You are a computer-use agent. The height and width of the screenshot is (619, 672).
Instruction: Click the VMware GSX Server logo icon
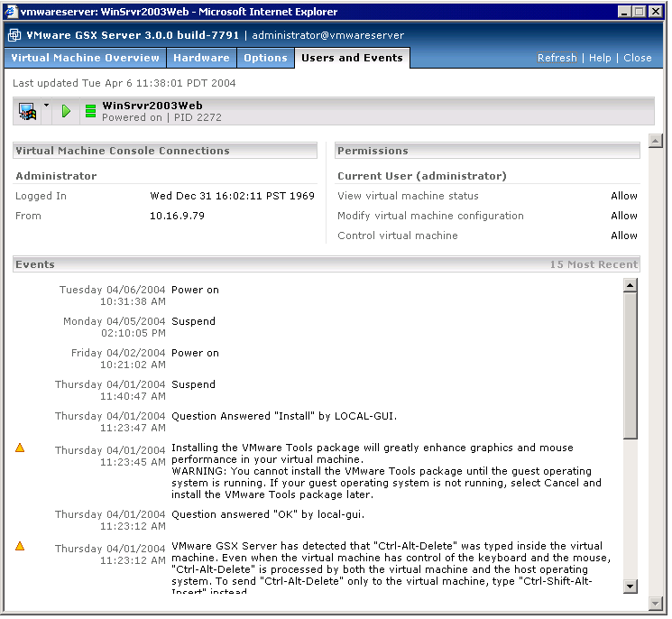pyautogui.click(x=15, y=35)
